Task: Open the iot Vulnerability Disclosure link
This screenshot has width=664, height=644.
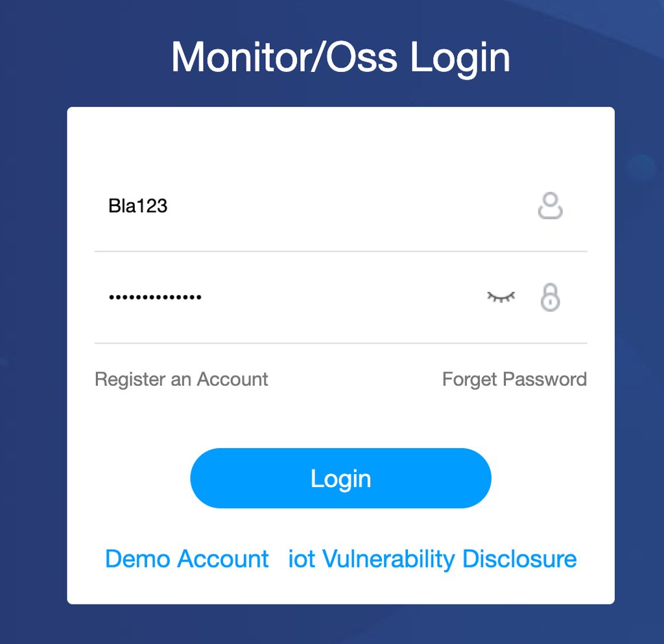Action: pyautogui.click(x=433, y=559)
